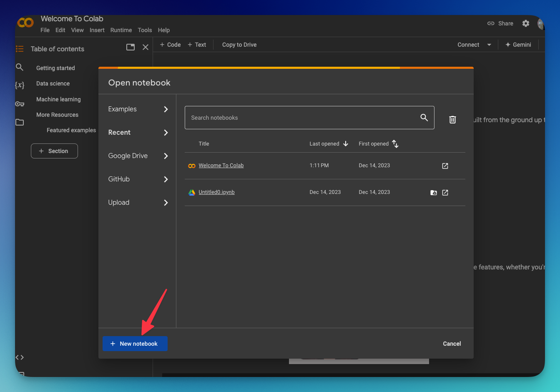Open the Welcome To Colab notebook link
The width and height of the screenshot is (560, 392).
click(221, 166)
